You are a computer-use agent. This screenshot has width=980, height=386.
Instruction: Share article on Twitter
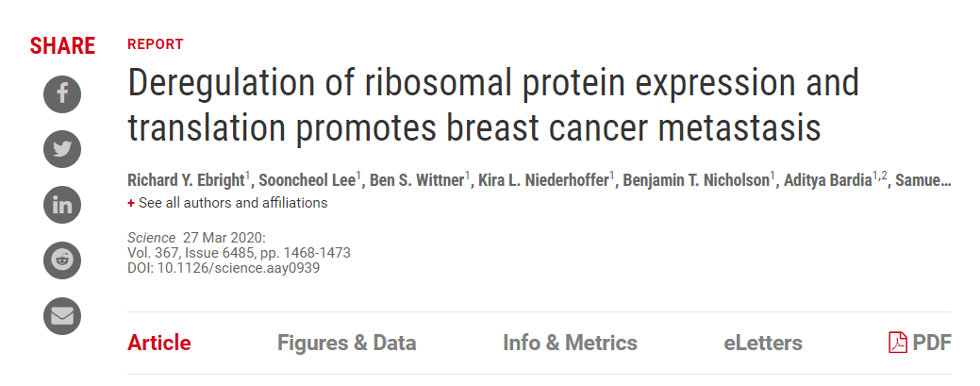tap(62, 149)
